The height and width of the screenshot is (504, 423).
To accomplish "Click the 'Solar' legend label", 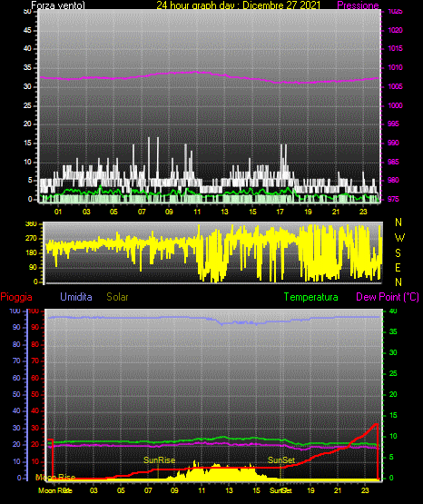I will pyautogui.click(x=118, y=297).
